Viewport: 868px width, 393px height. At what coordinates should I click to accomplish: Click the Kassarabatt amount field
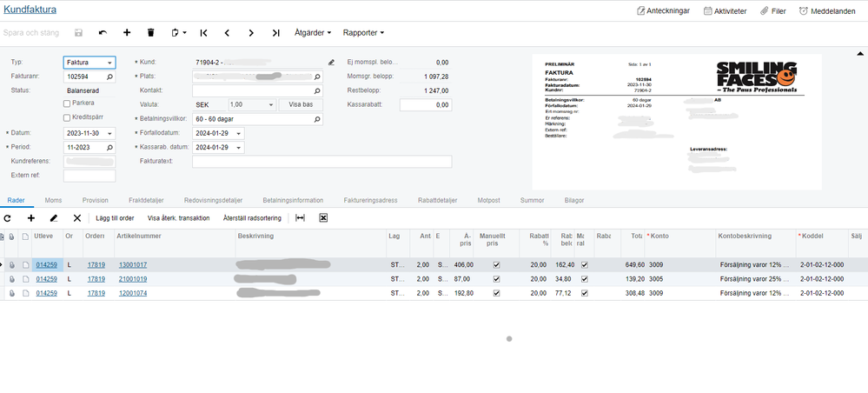426,104
